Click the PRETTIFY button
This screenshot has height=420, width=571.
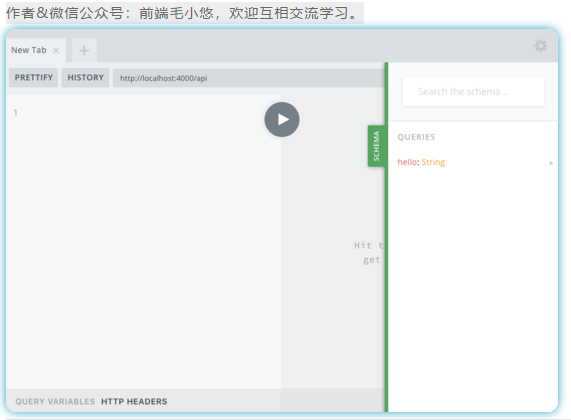[34, 78]
